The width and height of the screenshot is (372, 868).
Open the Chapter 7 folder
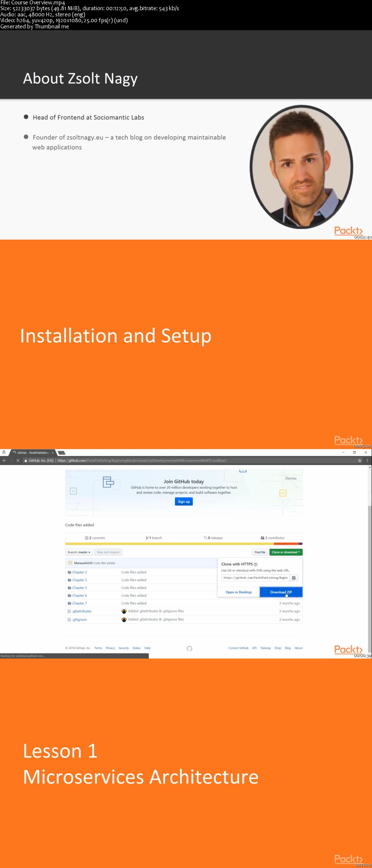click(79, 603)
